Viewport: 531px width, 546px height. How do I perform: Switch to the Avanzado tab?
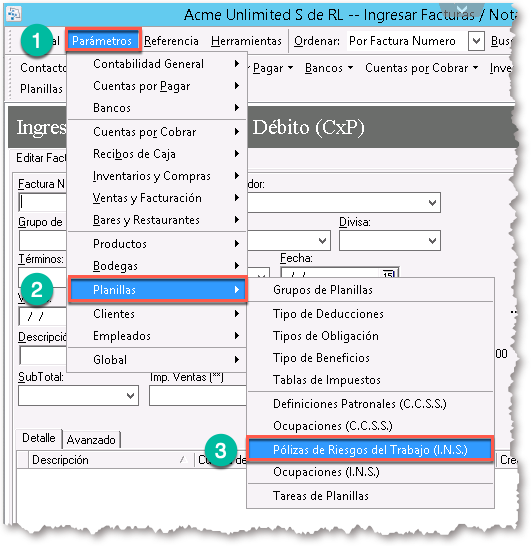click(91, 440)
